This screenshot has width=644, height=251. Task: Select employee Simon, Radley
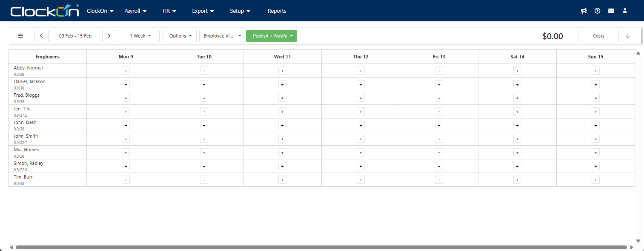tap(29, 163)
